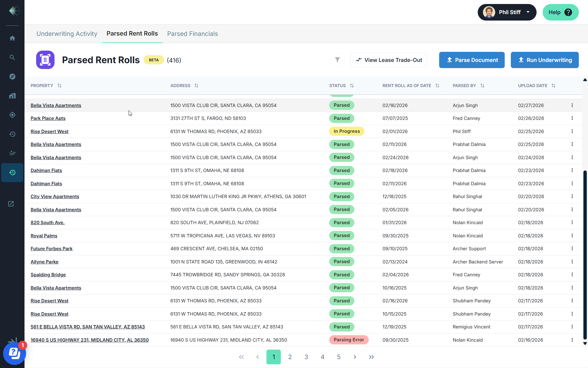588x368 pixels.
Task: Open the search icon in sidebar
Action: coord(12,57)
